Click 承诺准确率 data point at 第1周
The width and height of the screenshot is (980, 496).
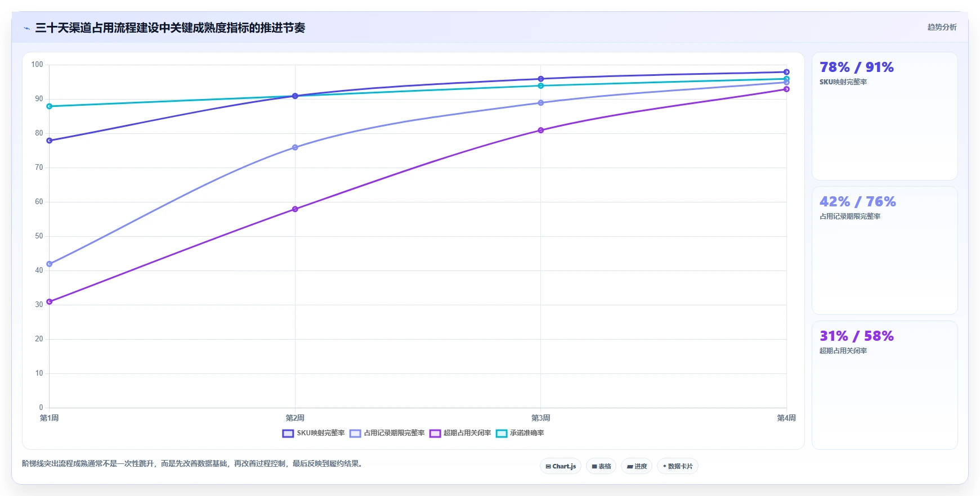click(x=50, y=106)
